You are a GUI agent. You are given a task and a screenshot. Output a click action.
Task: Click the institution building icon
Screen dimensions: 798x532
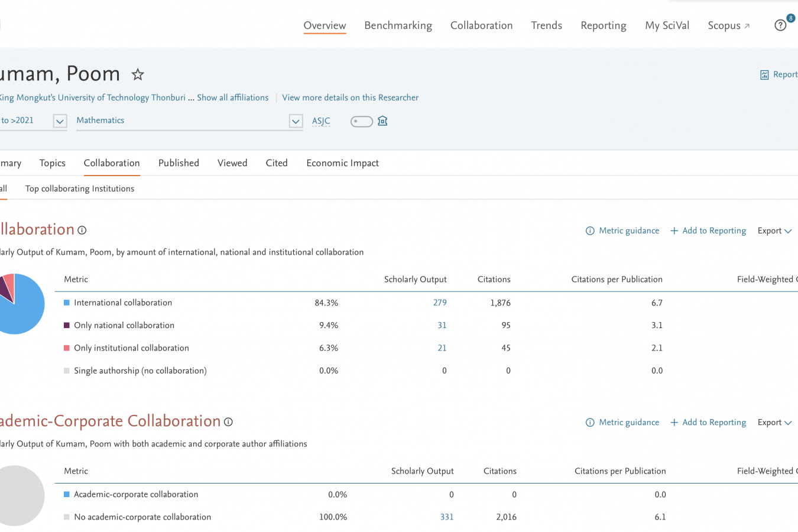pyautogui.click(x=382, y=121)
